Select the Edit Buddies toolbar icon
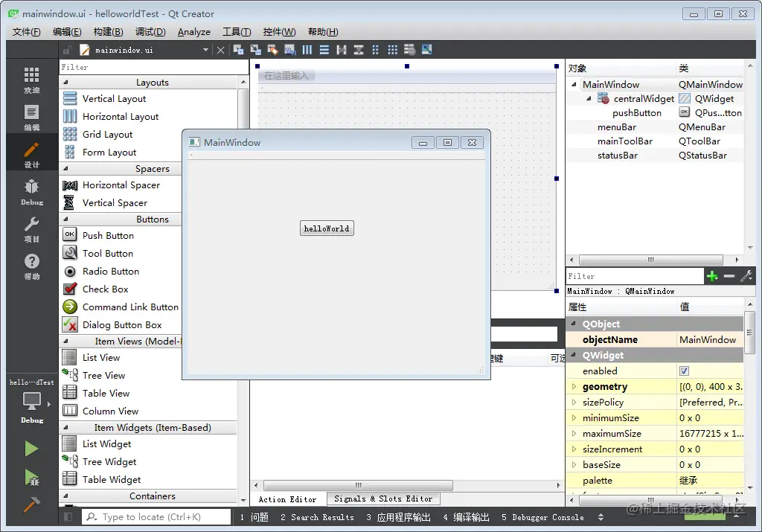 click(x=272, y=50)
